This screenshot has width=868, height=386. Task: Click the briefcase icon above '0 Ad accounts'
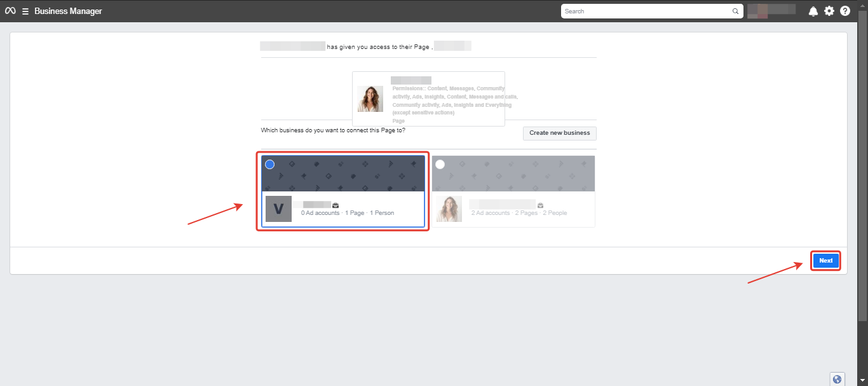click(x=336, y=205)
